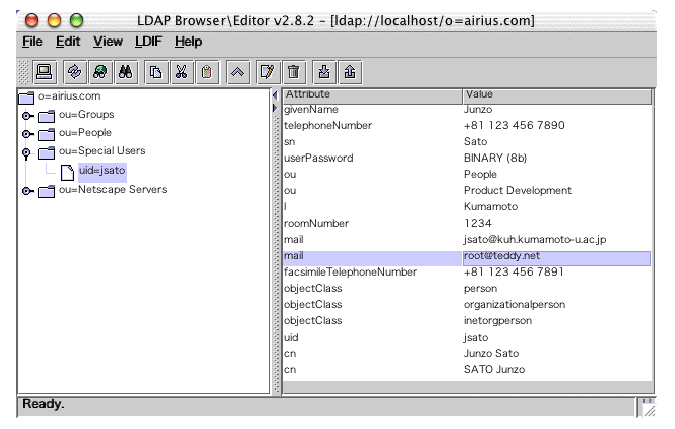Viewport: 675px width, 429px height.
Task: Select the o=airius.com root folder icon
Action: (26, 98)
